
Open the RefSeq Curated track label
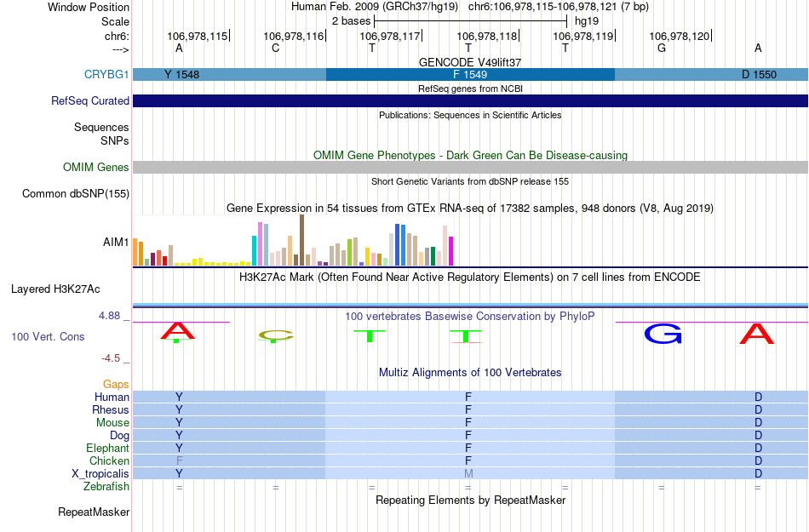tap(89, 100)
